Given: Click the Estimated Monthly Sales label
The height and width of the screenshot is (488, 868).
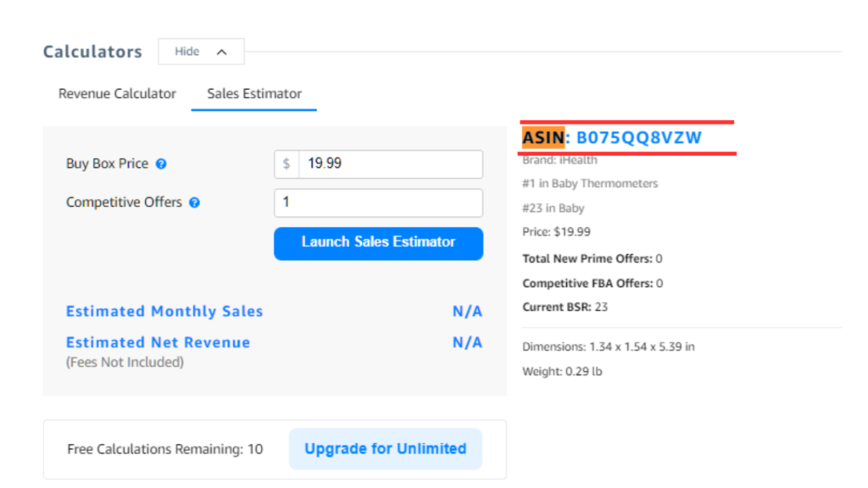Looking at the screenshot, I should coord(164,311).
